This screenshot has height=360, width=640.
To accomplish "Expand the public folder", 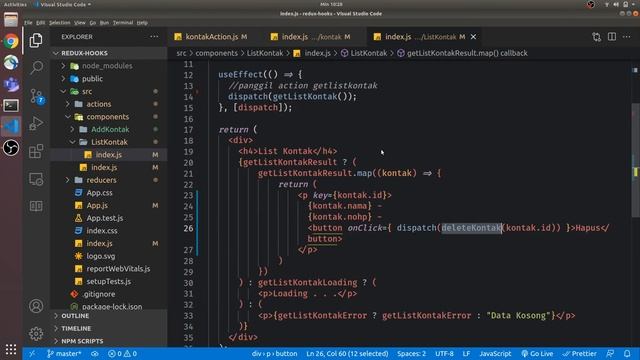I will (92, 79).
